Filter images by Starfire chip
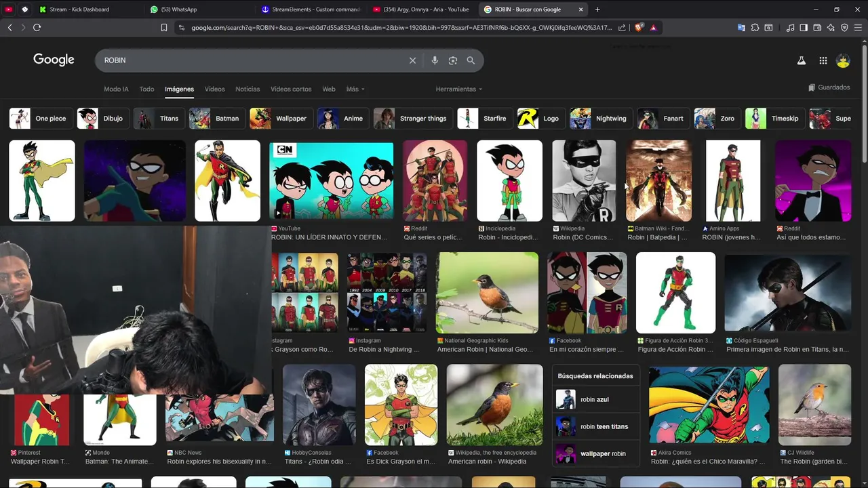Screen dimensions: 868x488 click(484, 119)
